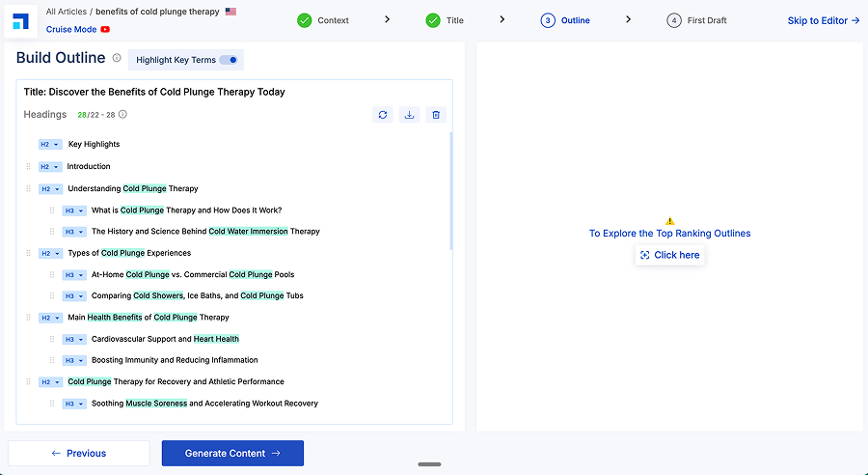Click 'Soothing Muscle Soreness' heading text
The height and width of the screenshot is (475, 868).
click(204, 404)
